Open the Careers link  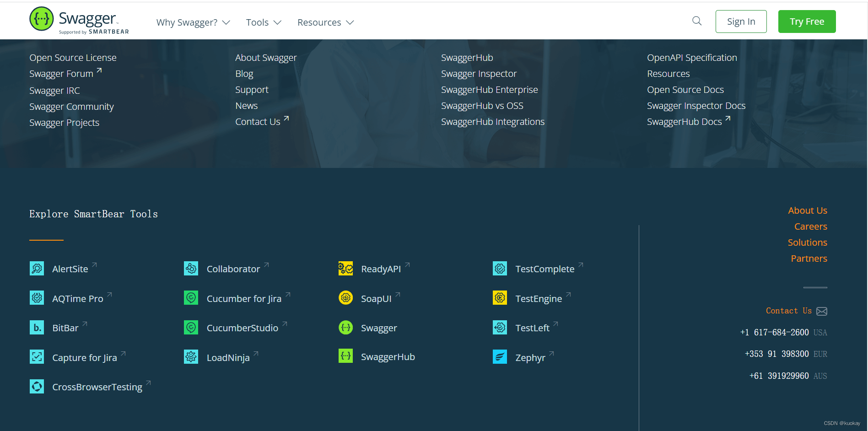click(811, 226)
